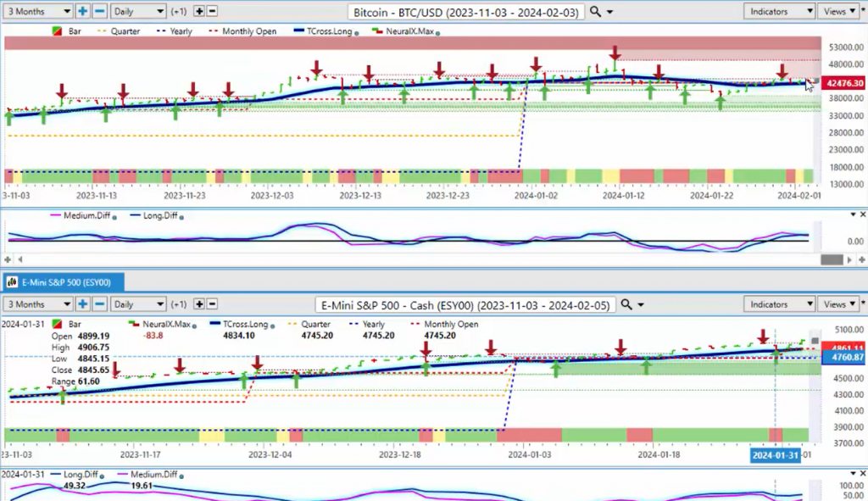The image size is (868, 501).
Task: Select NeuralX.Max label in Bitcoin legend
Action: coord(409,31)
